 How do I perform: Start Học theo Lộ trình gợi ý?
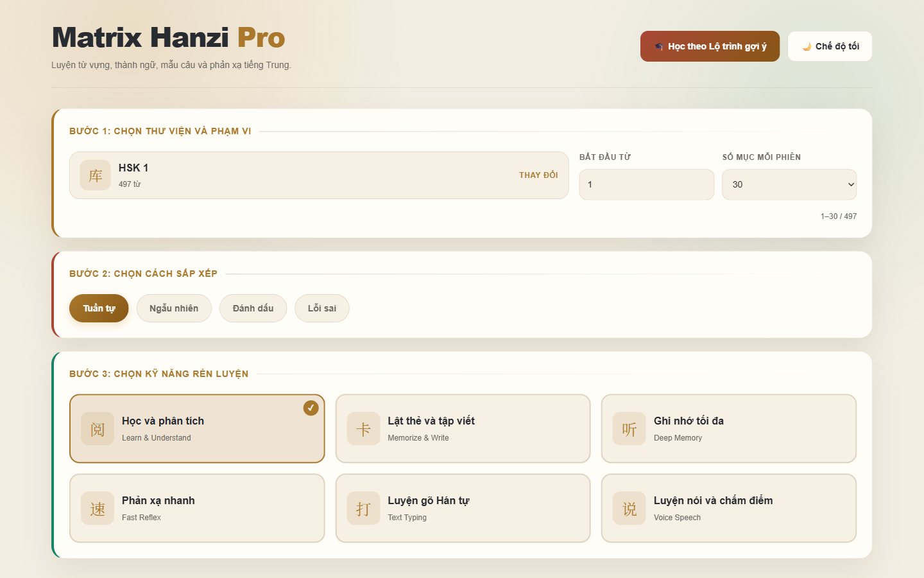click(710, 46)
